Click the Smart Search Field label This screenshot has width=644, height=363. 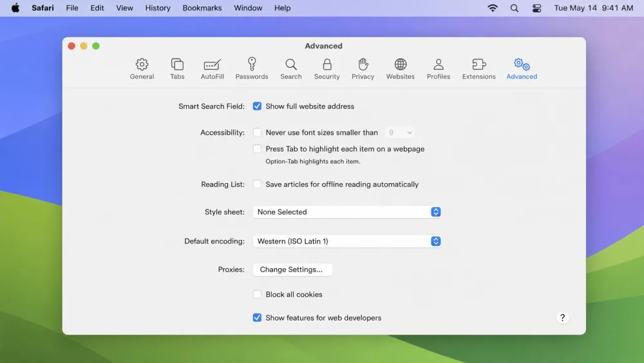[x=211, y=106]
